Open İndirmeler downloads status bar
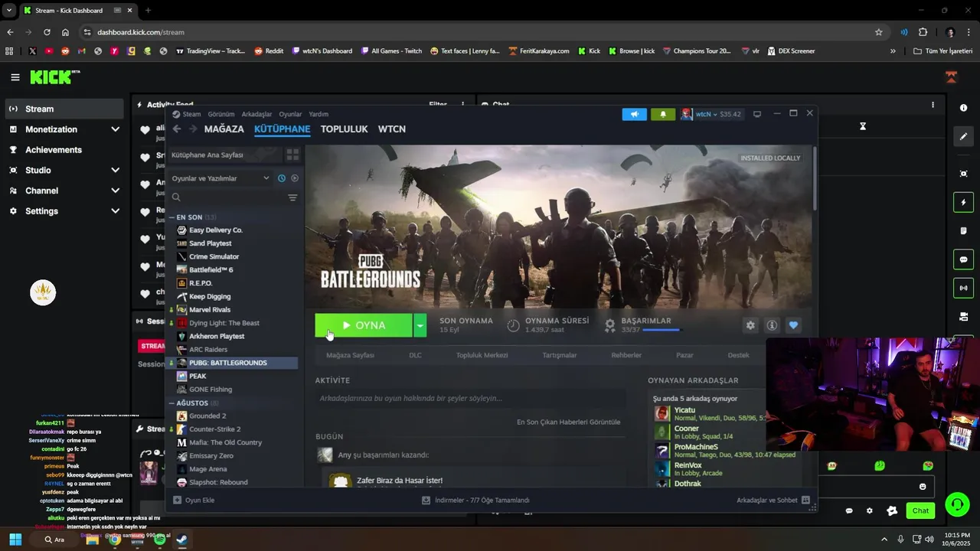980x551 pixels. tap(475, 500)
